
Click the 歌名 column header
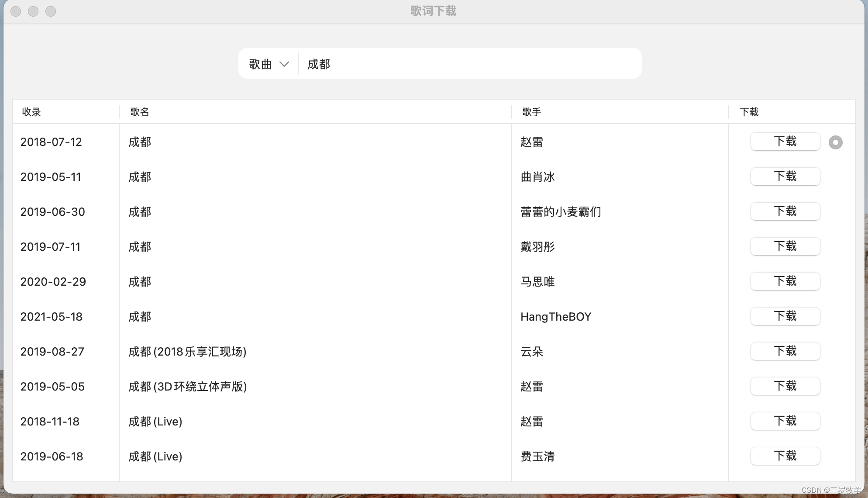coord(140,112)
